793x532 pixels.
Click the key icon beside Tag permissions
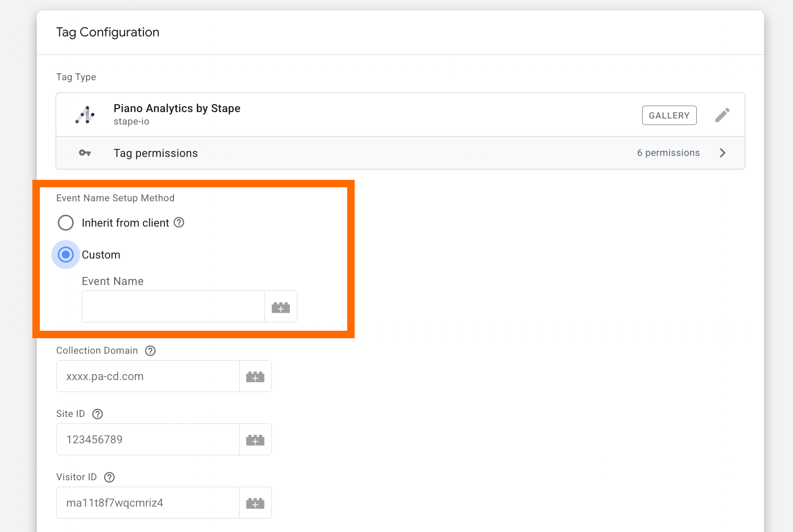[x=85, y=153]
